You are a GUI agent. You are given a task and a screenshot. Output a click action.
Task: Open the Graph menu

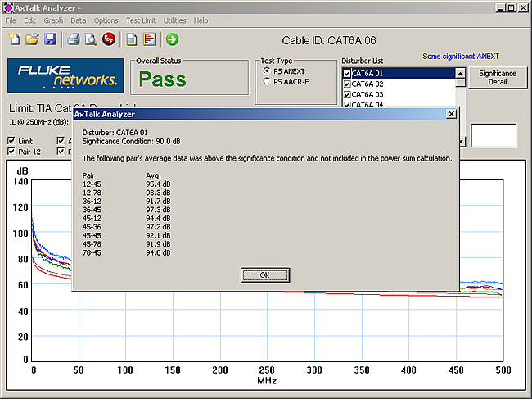pyautogui.click(x=53, y=20)
